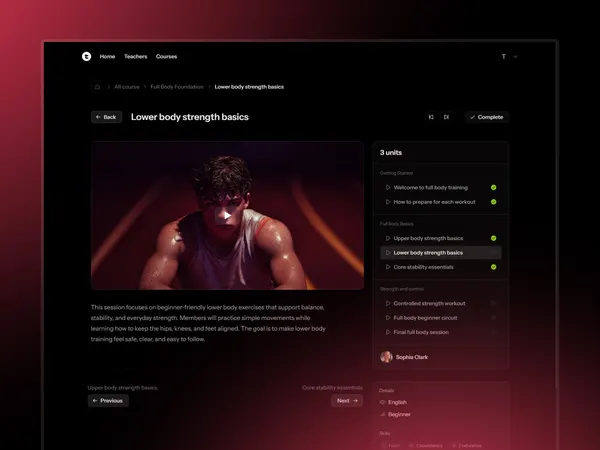Open the Courses menu item

[166, 57]
